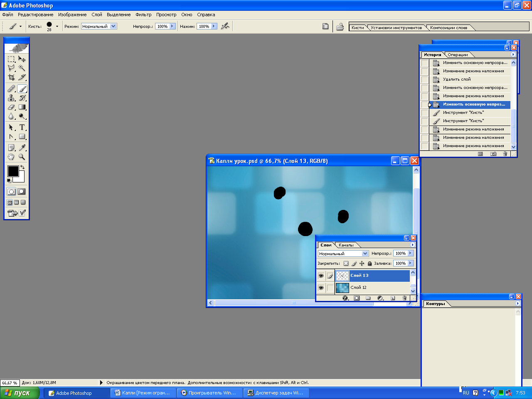Toggle lock all padlock icon
The height and width of the screenshot is (399, 532).
click(x=369, y=263)
